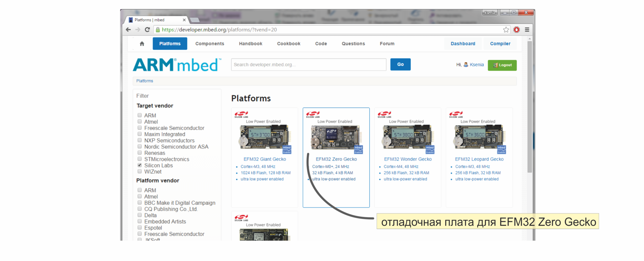Close the Platforms | mbed tab

click(184, 20)
